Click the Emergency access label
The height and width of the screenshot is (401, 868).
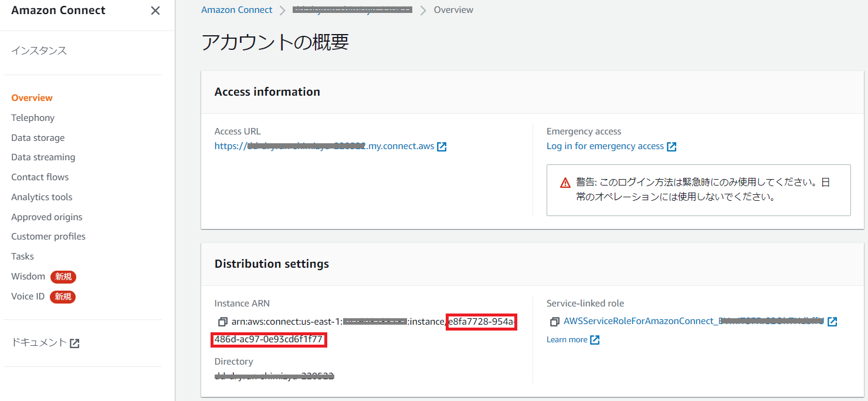pos(584,132)
